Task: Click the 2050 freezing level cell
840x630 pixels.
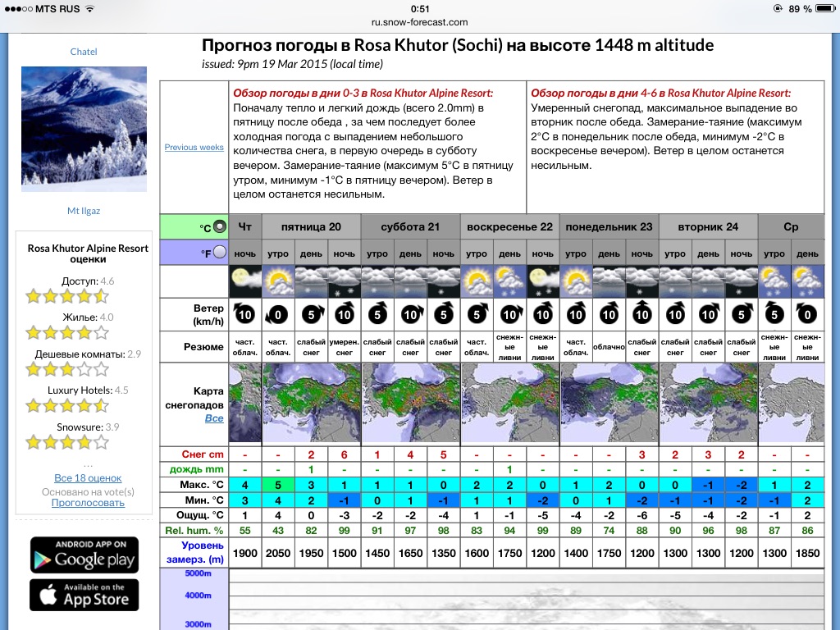Action: coord(278,553)
